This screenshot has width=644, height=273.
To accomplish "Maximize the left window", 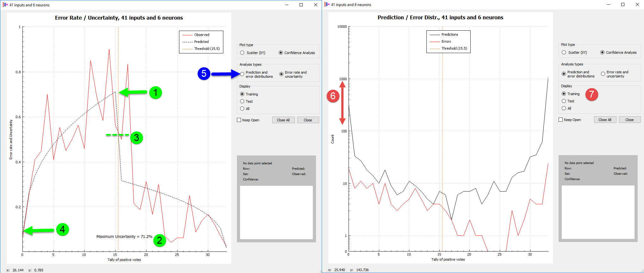I will (301, 5).
